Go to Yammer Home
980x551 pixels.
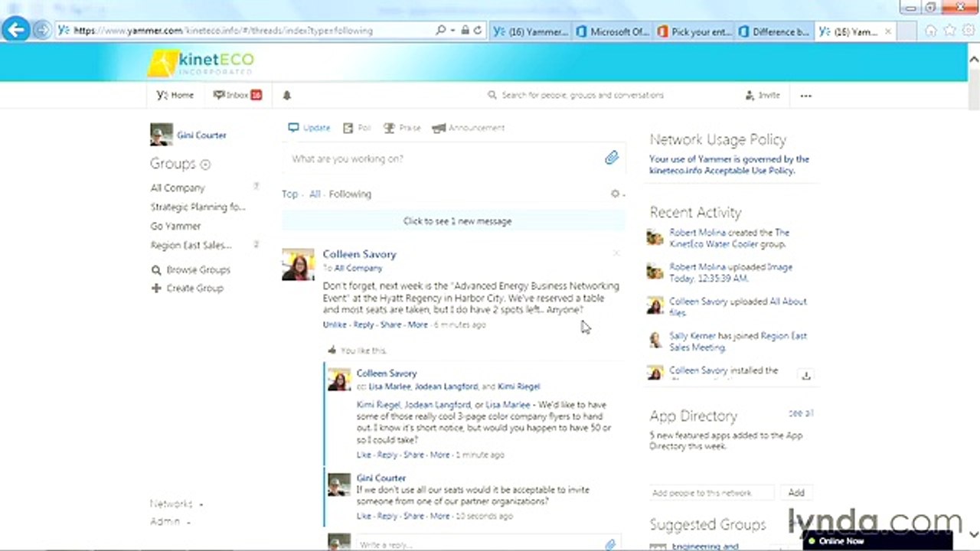(175, 96)
